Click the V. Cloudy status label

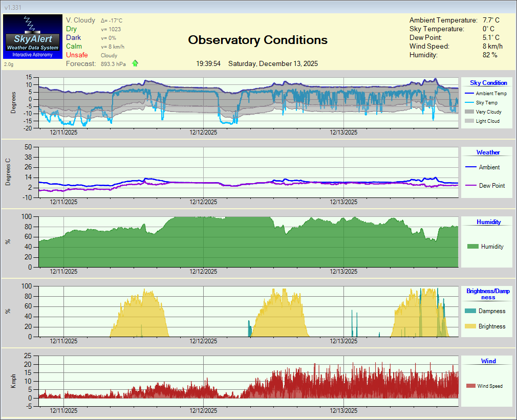click(x=80, y=20)
